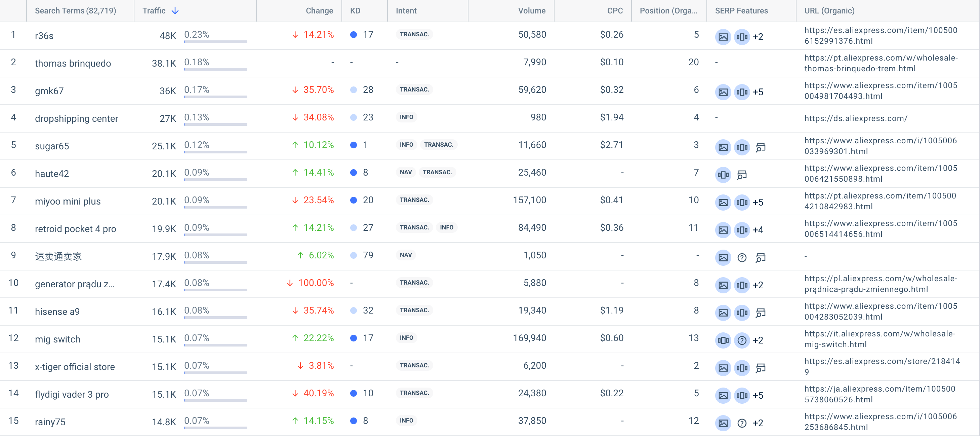Click related searches icon for x-tiger official store
Viewport: 980px width, 436px height.
(760, 368)
